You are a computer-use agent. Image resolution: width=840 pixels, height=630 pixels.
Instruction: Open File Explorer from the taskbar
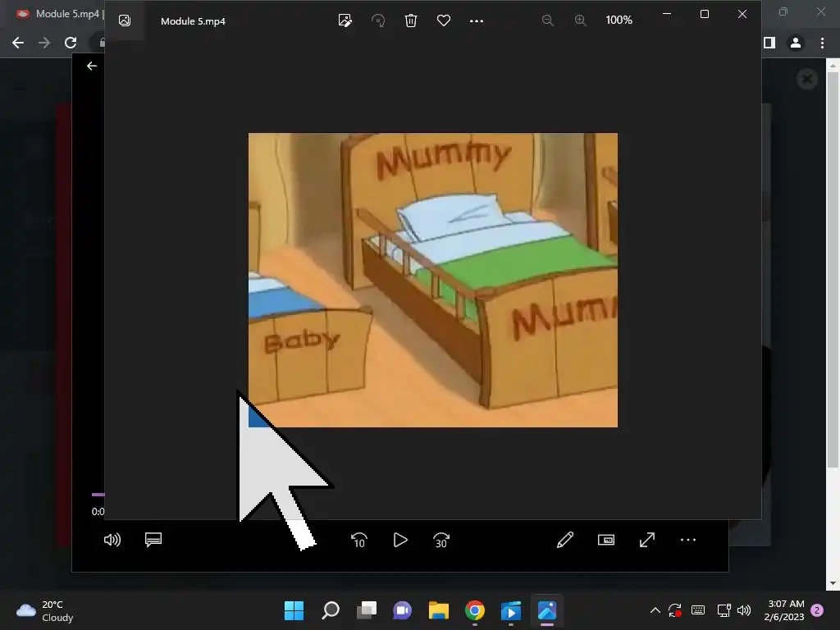coord(438,610)
